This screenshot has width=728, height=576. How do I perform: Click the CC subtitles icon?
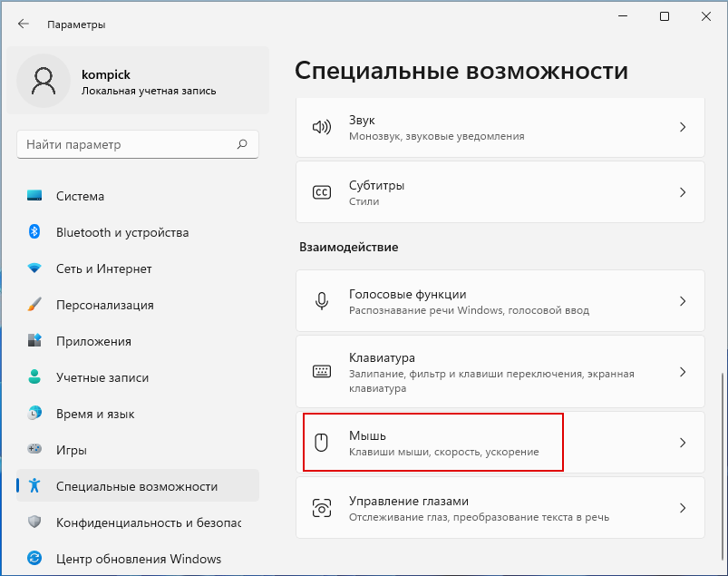(x=321, y=192)
